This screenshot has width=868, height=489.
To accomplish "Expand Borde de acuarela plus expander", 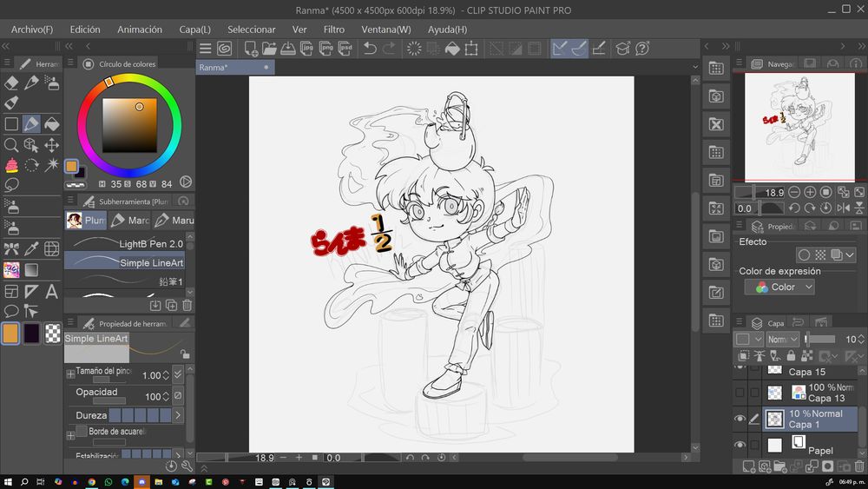I will tap(70, 436).
